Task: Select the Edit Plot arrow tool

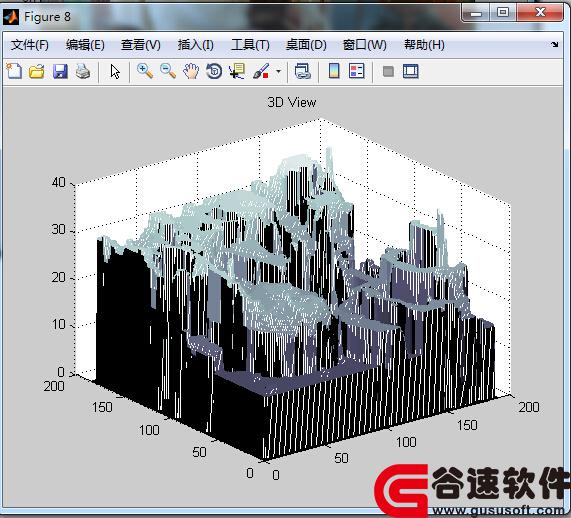Action: (x=115, y=71)
